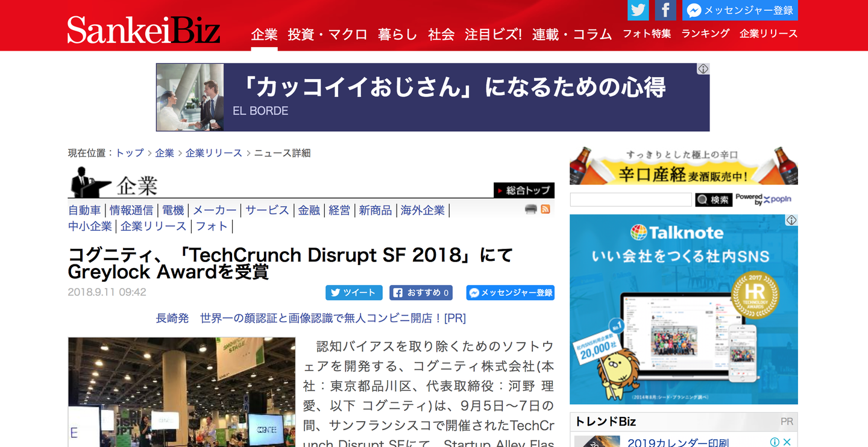Open the 自動車 category link
Viewport: 868px width, 447px height.
pos(84,210)
